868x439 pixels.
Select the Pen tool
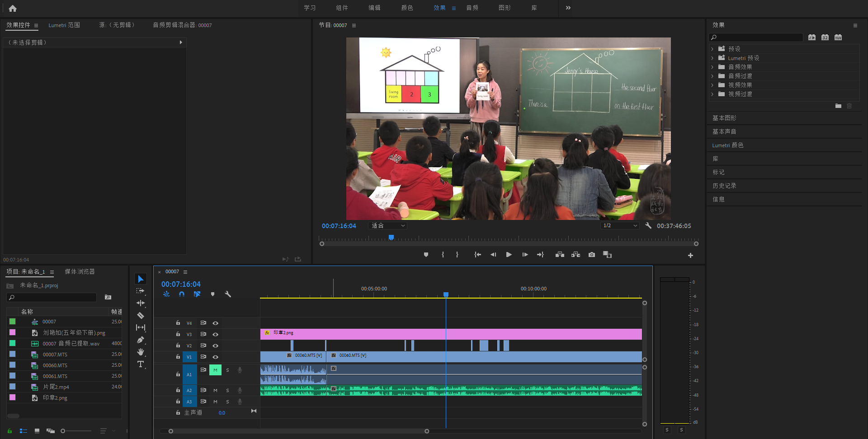(141, 340)
